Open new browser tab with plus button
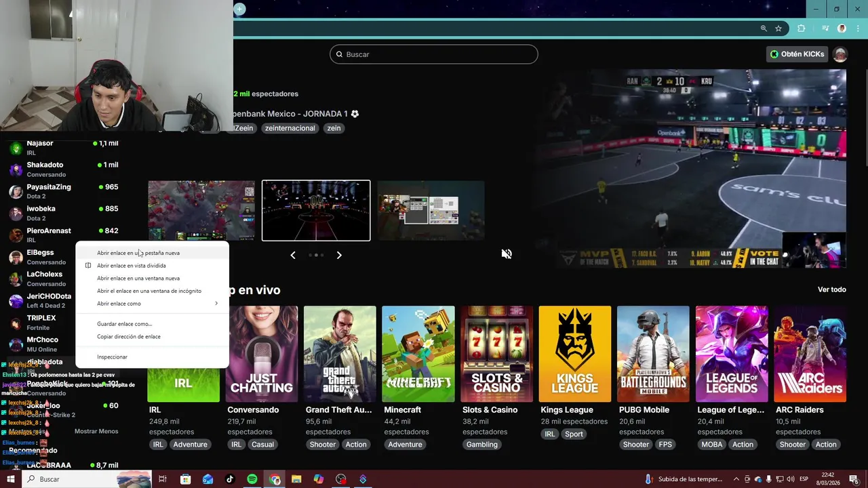Viewport: 868px width, 488px height. coord(239,9)
